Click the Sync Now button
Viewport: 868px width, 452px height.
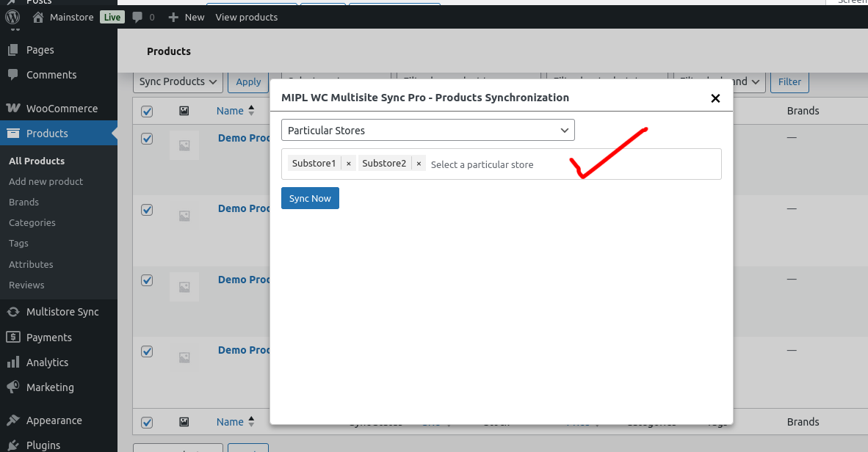click(310, 198)
